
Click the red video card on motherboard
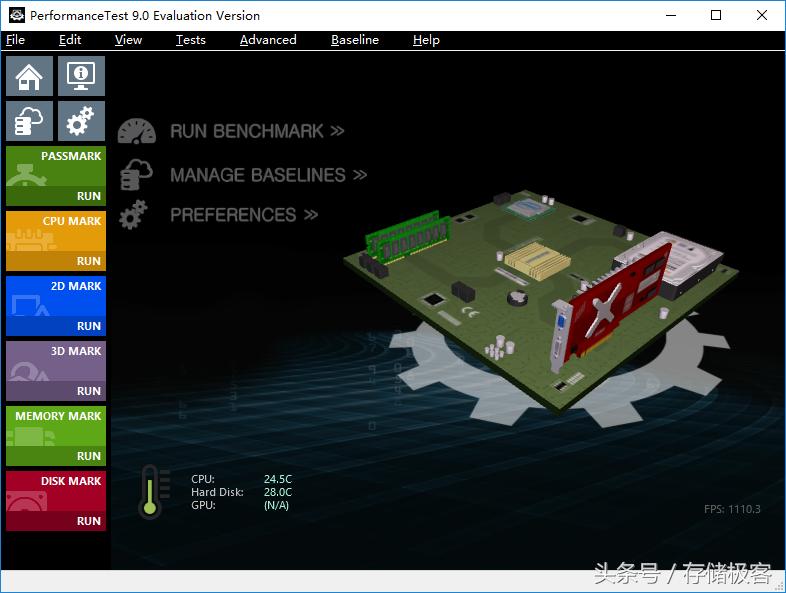610,300
